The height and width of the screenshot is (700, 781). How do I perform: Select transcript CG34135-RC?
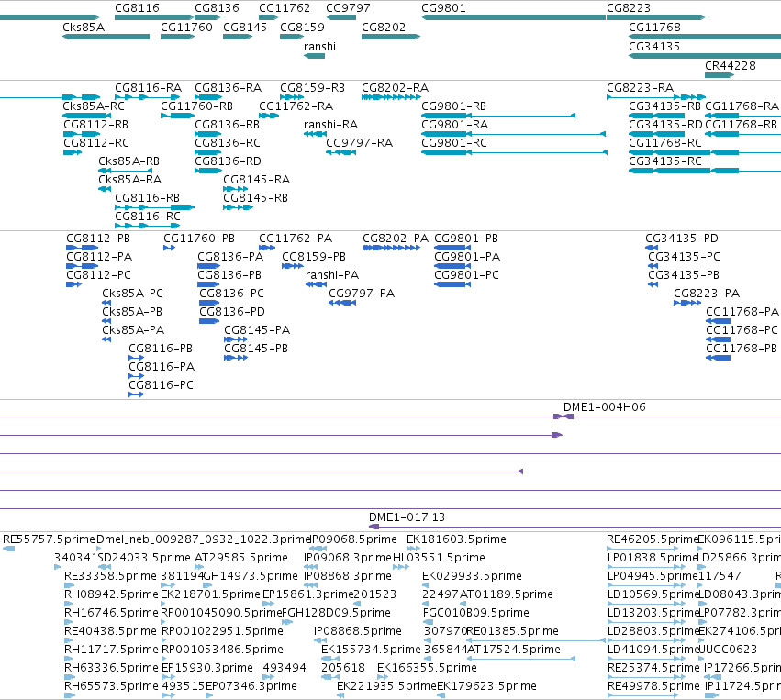705,171
